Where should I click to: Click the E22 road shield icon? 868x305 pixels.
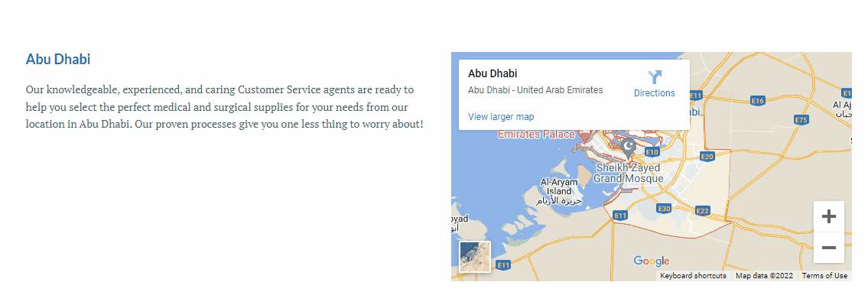[703, 211]
